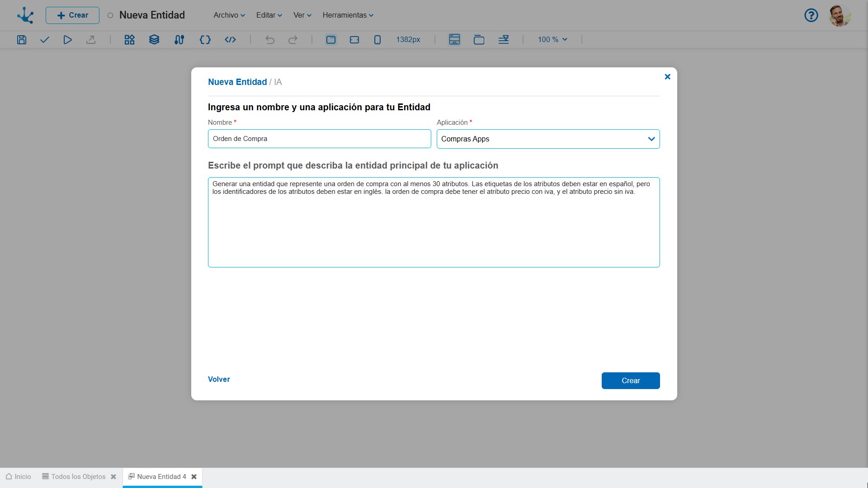Click the play/run icon in toolbar
Screen dimensions: 868x488
(x=67, y=39)
